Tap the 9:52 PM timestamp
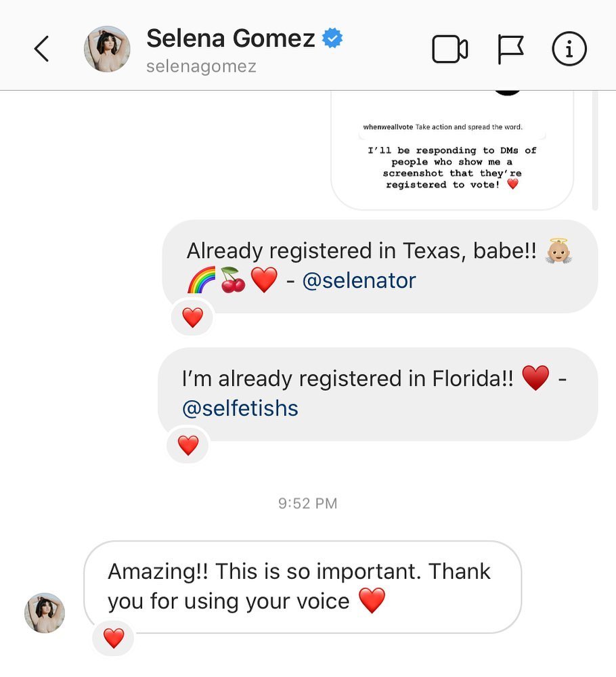 [307, 504]
